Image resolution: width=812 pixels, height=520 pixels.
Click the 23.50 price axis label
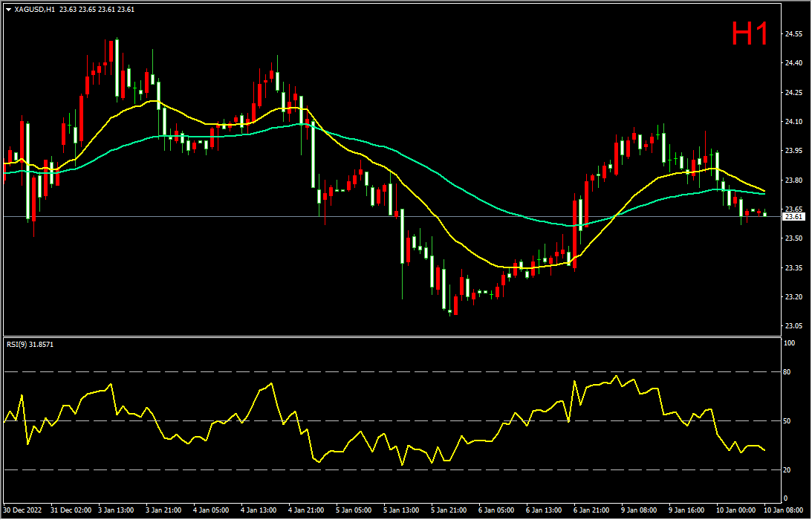click(x=793, y=238)
